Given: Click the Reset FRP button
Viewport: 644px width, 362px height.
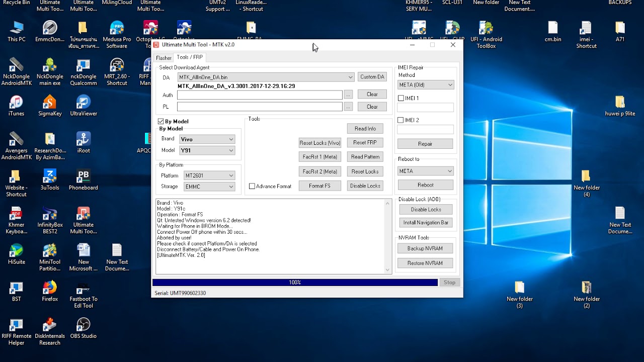Looking at the screenshot, I should pyautogui.click(x=365, y=143).
